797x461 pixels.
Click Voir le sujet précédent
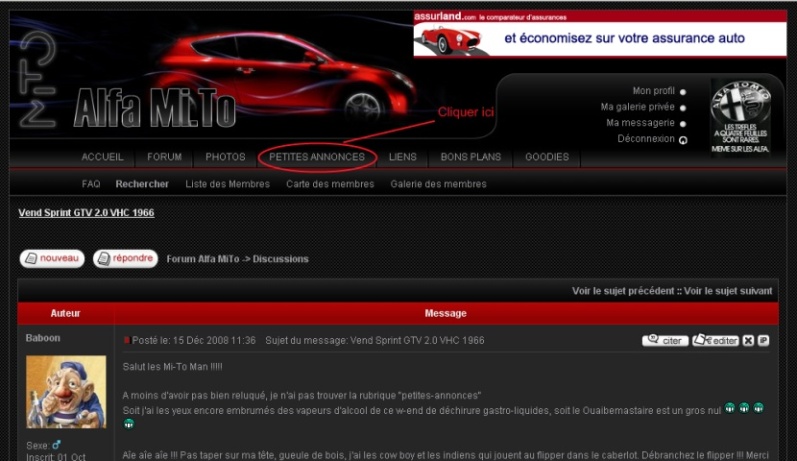[x=623, y=291]
